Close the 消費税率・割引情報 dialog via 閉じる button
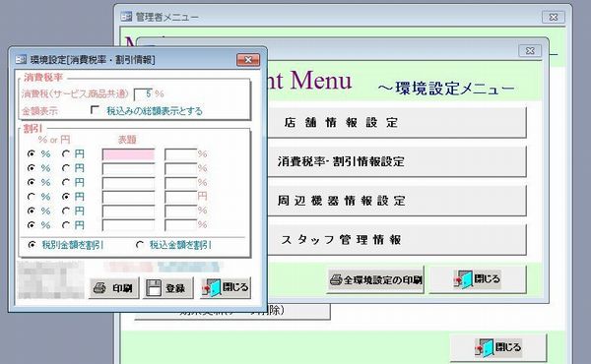Screen dimensions: 591x364 tap(226, 288)
